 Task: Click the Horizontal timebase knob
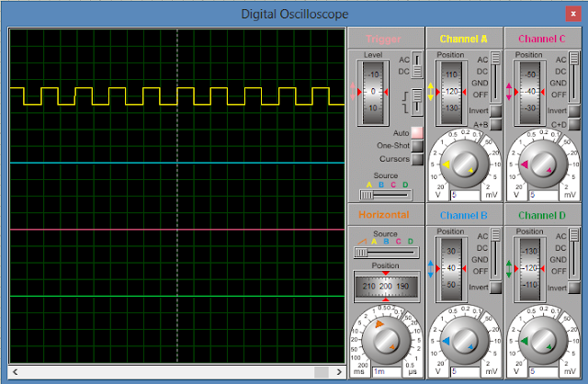(386, 341)
